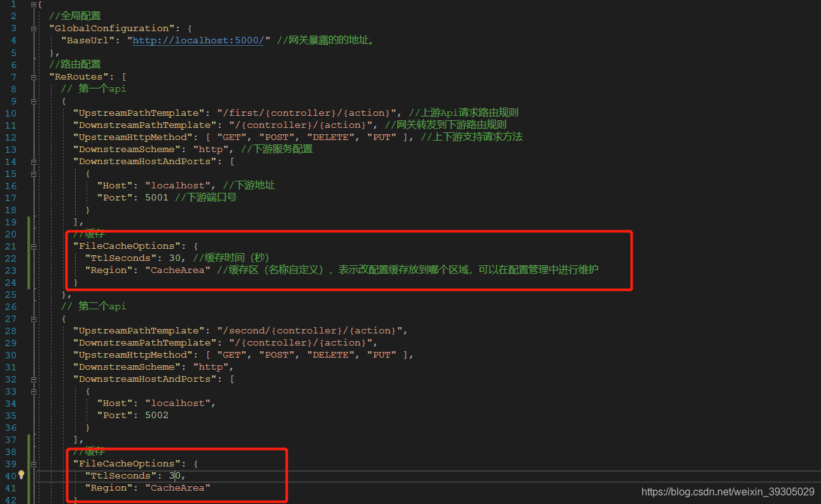
Task: Collapse the first api object fold on line 9
Action: tap(33, 101)
